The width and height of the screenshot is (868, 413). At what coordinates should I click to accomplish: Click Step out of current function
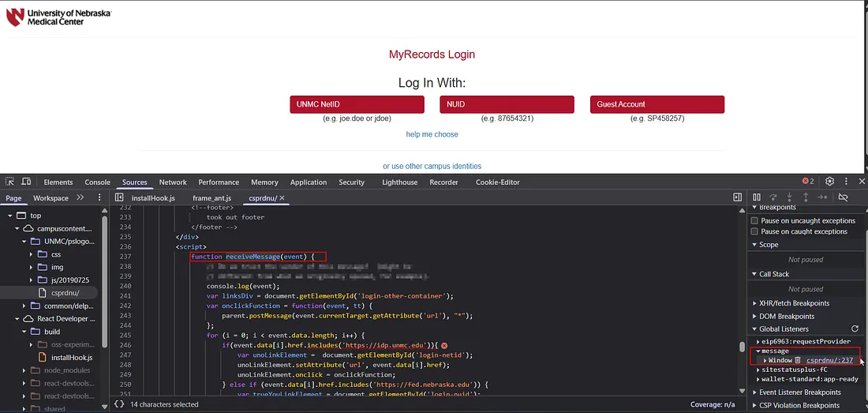(x=806, y=197)
